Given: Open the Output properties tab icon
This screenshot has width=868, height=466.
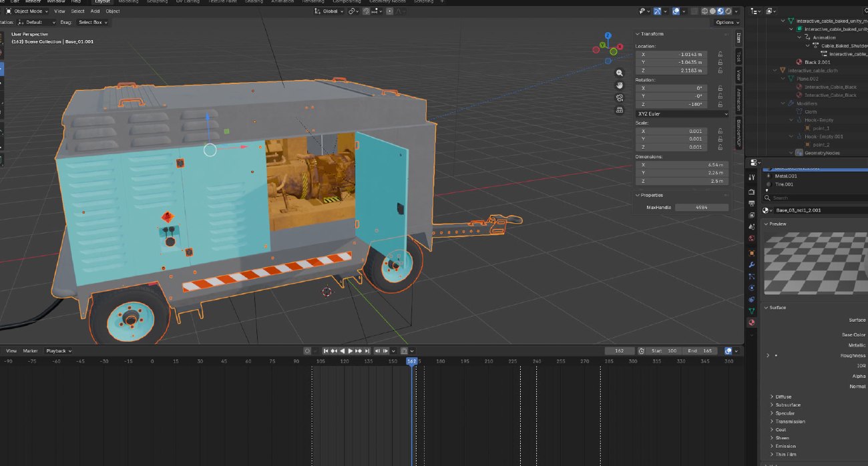Looking at the screenshot, I should coord(751,204).
